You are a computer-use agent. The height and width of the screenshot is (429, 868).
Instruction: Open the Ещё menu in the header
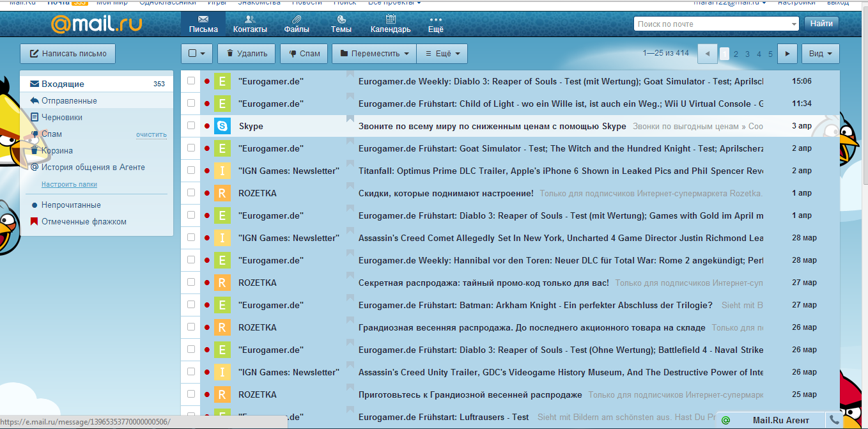pyautogui.click(x=436, y=24)
